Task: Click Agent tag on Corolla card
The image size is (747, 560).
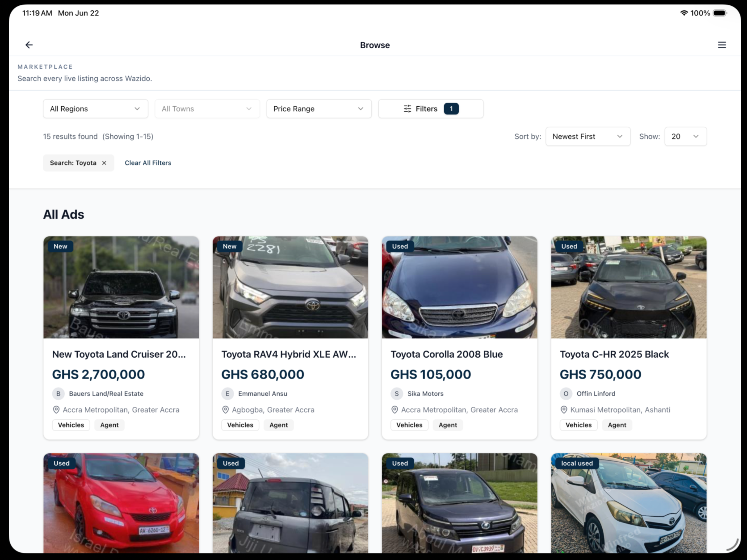Action: pyautogui.click(x=448, y=425)
